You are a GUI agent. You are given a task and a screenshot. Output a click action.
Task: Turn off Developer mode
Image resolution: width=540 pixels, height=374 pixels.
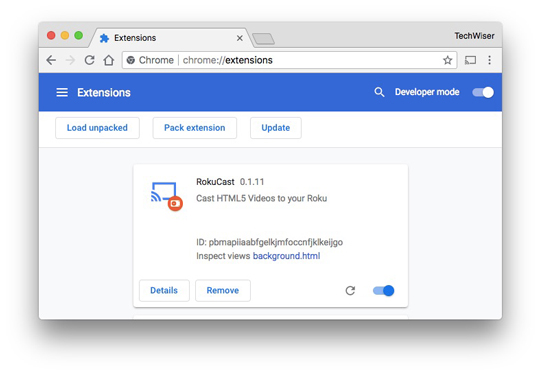click(x=483, y=92)
